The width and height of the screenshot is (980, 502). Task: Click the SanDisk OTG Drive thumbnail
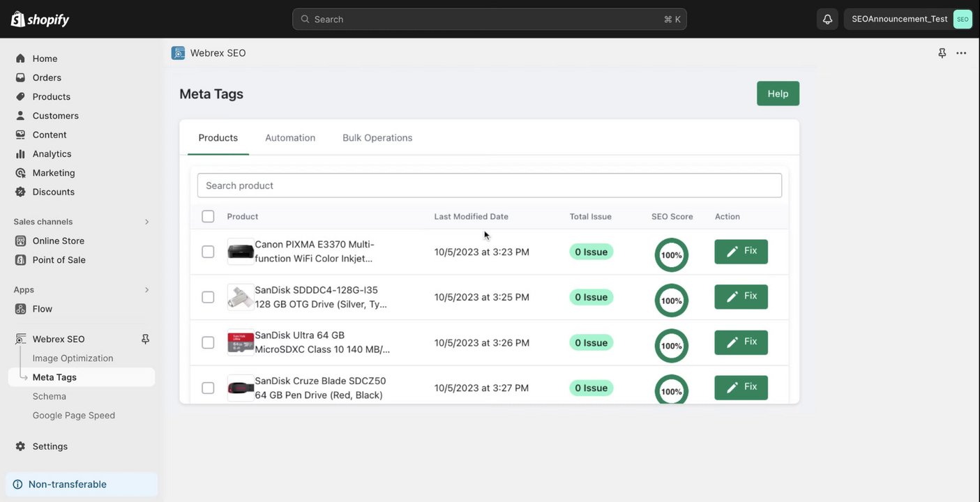(x=241, y=297)
